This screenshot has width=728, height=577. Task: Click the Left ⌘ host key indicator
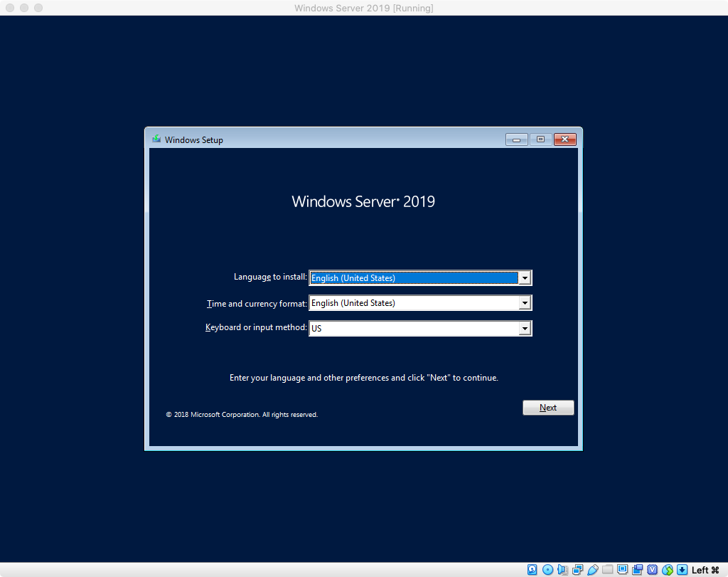(x=705, y=570)
